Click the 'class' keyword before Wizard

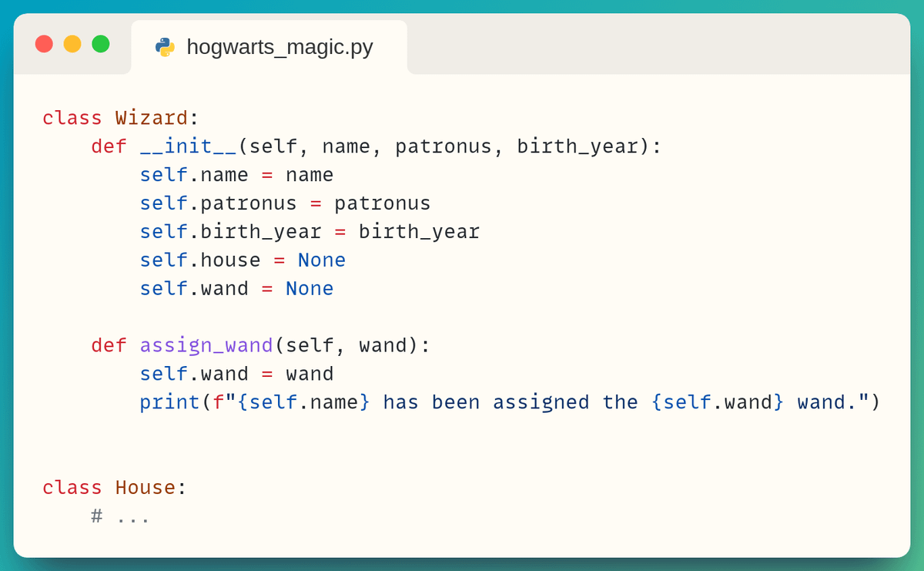click(x=72, y=118)
